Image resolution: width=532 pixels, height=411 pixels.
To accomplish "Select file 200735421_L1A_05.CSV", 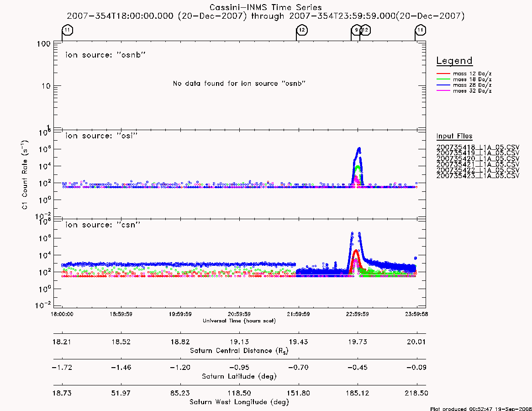I will tap(478, 164).
